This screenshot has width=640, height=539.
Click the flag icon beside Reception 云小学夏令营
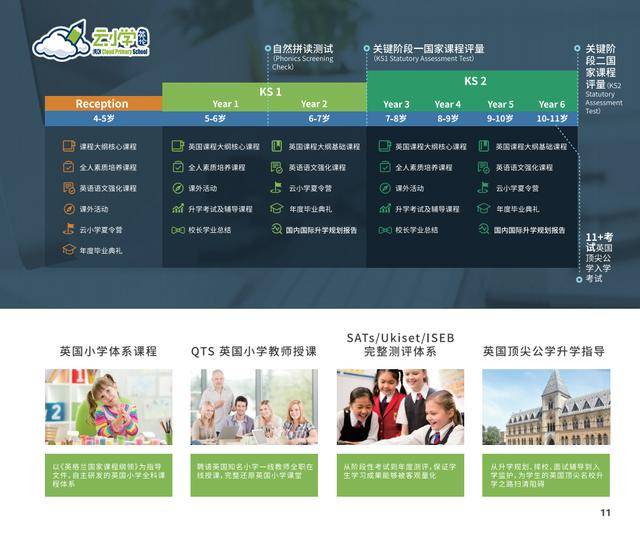69,229
